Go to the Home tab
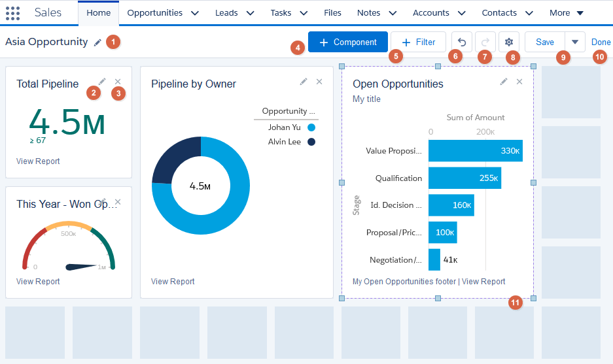This screenshot has width=613, height=364. coord(99,13)
